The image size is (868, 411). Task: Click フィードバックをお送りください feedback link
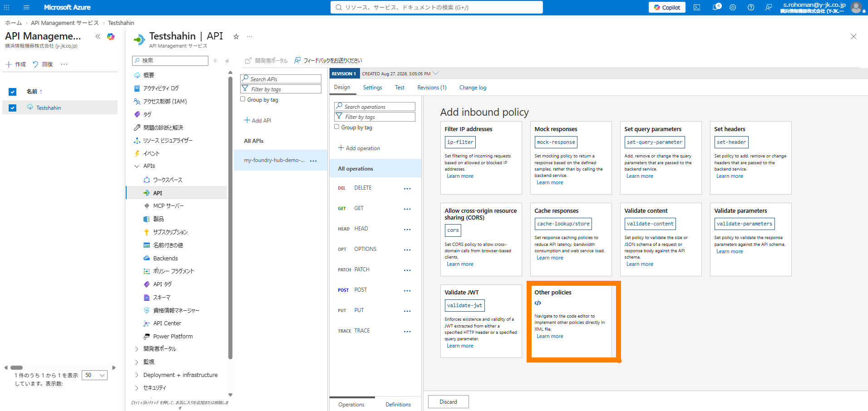tap(328, 61)
